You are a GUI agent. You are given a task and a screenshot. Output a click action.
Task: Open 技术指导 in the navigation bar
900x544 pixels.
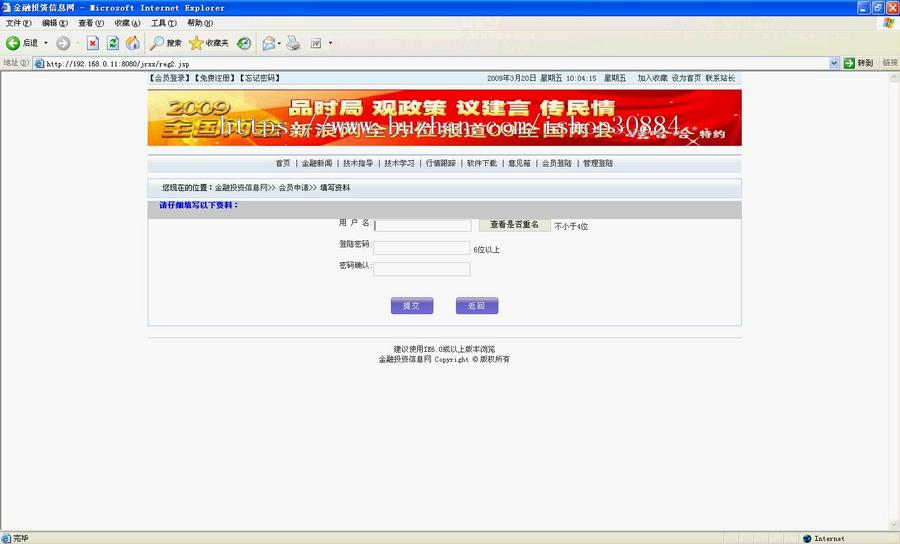(358, 164)
